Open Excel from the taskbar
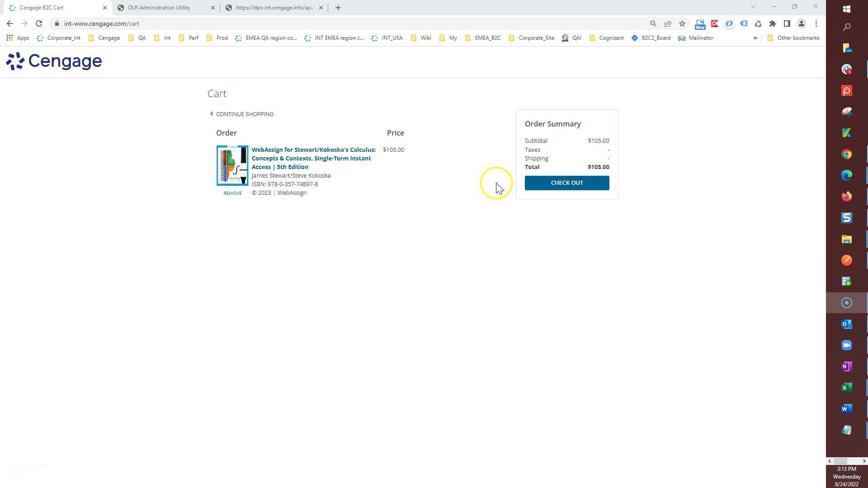The image size is (868, 488). [x=847, y=388]
